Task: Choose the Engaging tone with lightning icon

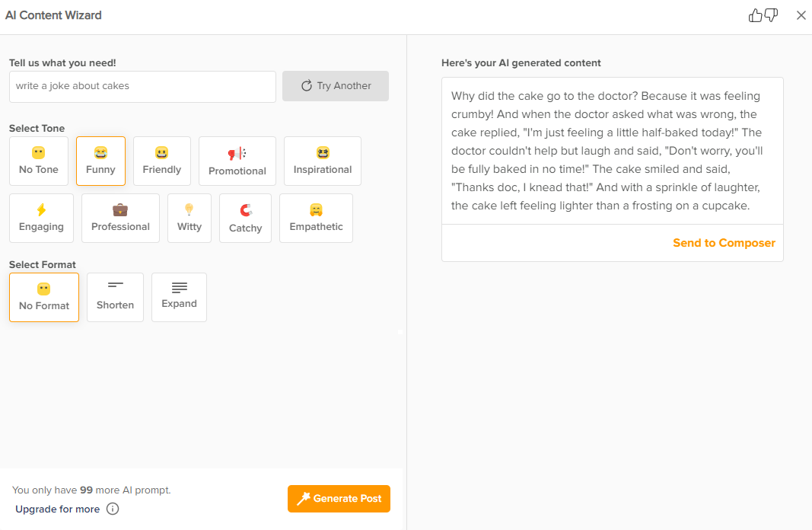Action: coord(41,218)
